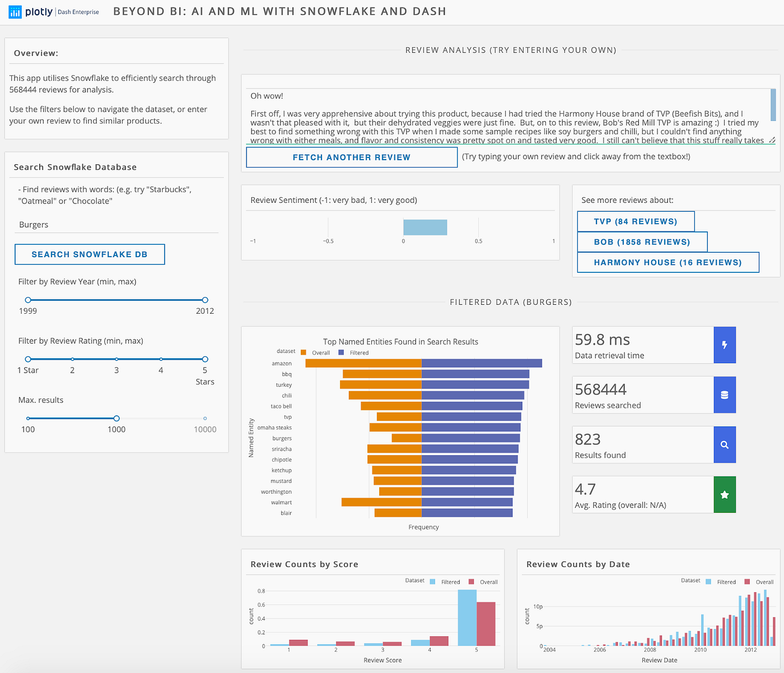Click the score 5 filtered blue bar
Image resolution: width=784 pixels, height=673 pixels.
point(467,618)
